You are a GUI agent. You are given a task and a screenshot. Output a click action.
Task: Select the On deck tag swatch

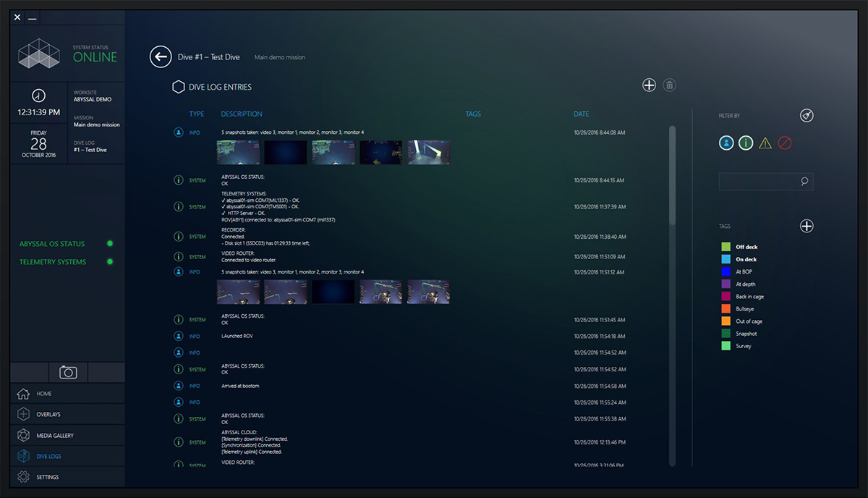(726, 259)
